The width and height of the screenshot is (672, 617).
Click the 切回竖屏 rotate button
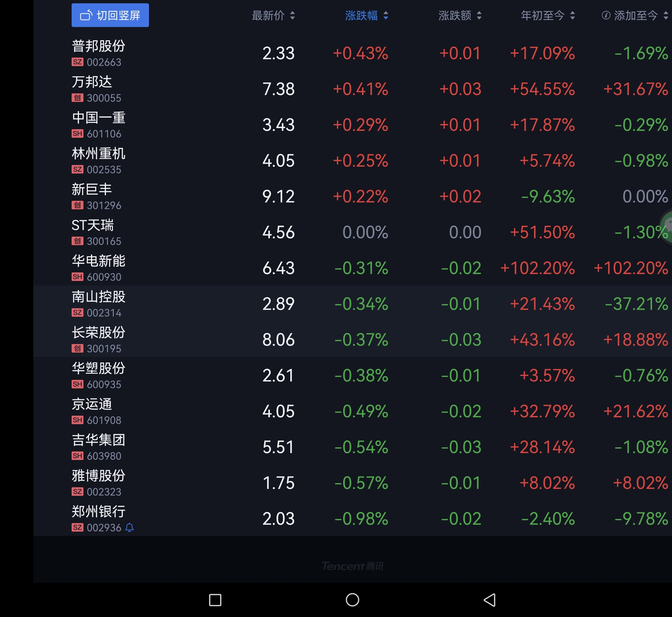click(x=110, y=15)
